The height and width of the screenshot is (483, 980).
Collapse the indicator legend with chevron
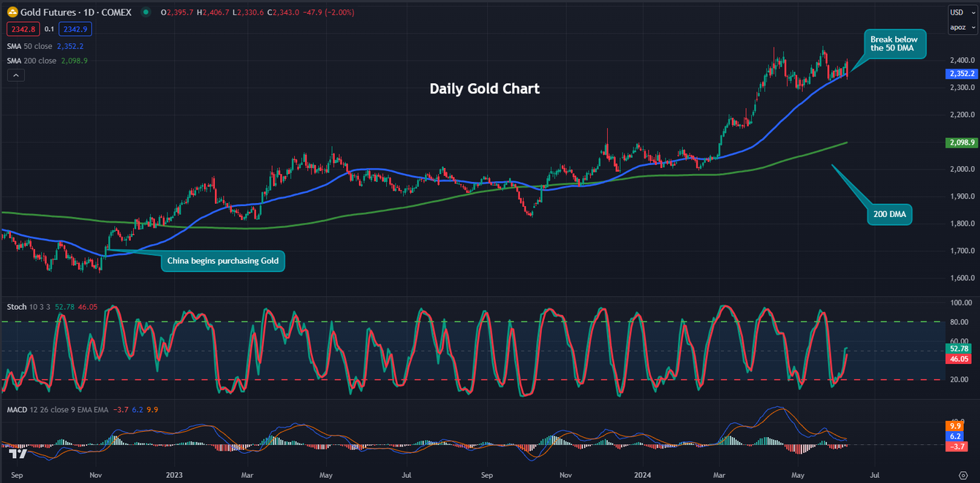(15, 75)
